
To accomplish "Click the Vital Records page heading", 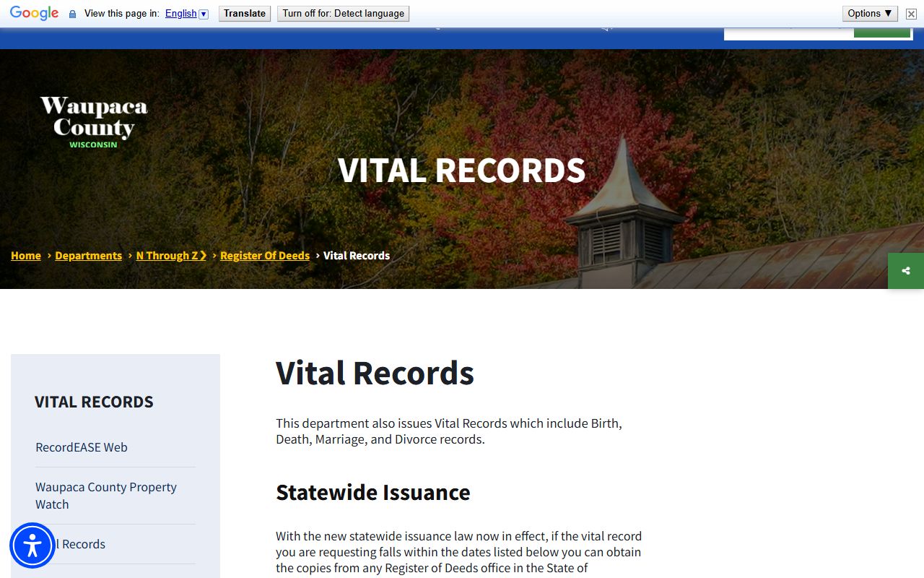I will 375,373.
